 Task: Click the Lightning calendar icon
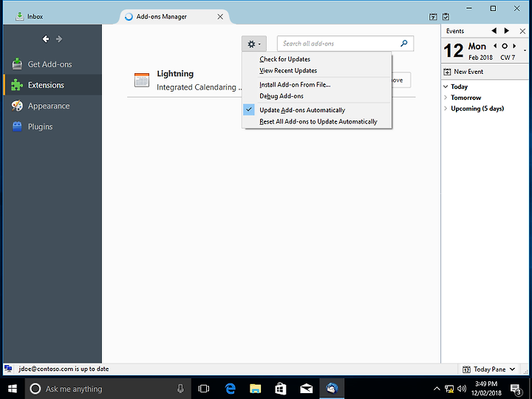click(x=141, y=80)
